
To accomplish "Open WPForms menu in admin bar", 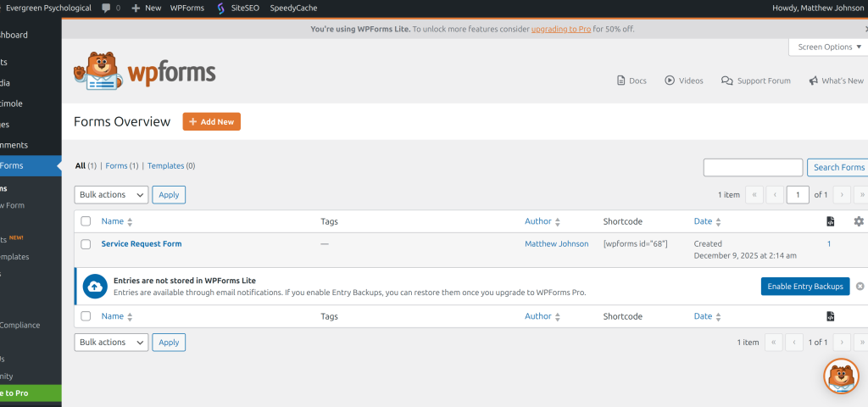I will pyautogui.click(x=187, y=8).
